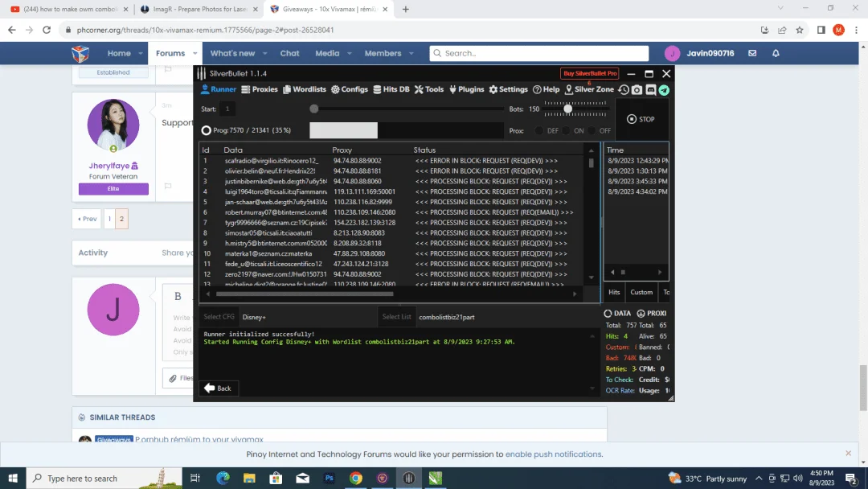The height and width of the screenshot is (489, 868).
Task: Open page 1 of the thread
Action: [x=109, y=219]
